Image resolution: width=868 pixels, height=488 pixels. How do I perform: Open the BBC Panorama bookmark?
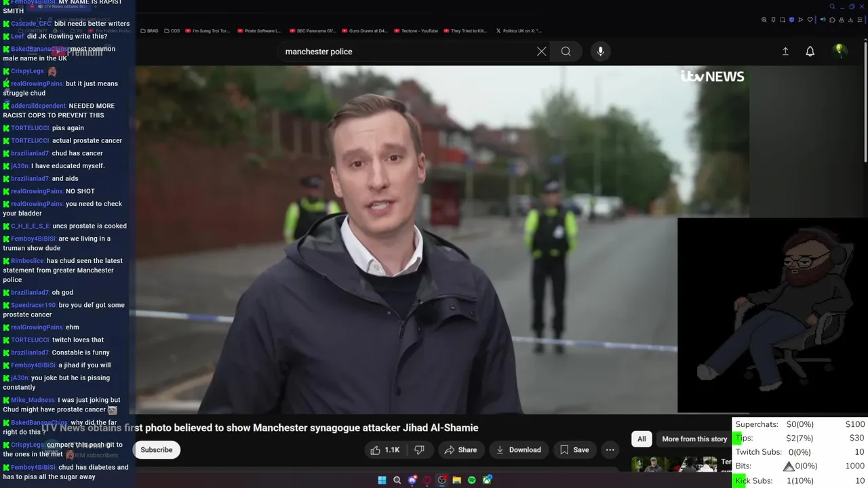[x=312, y=31]
